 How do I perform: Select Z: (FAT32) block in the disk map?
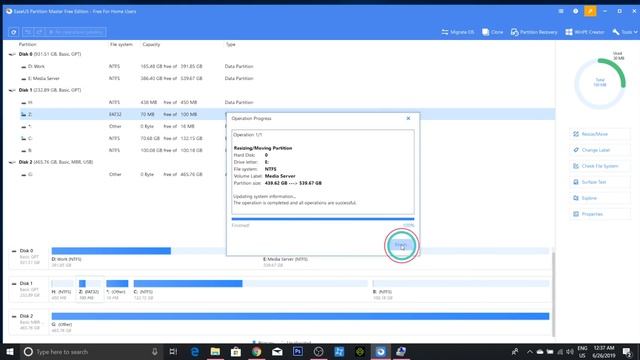90,289
